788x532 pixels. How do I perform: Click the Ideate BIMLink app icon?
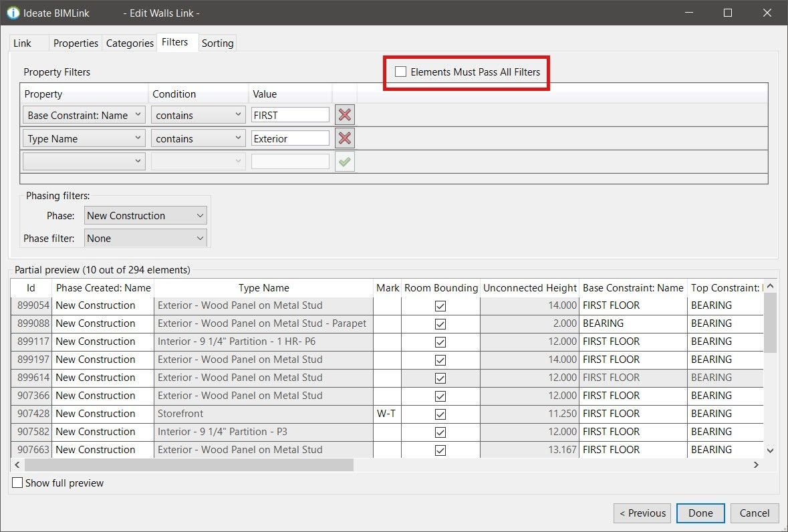tap(13, 13)
